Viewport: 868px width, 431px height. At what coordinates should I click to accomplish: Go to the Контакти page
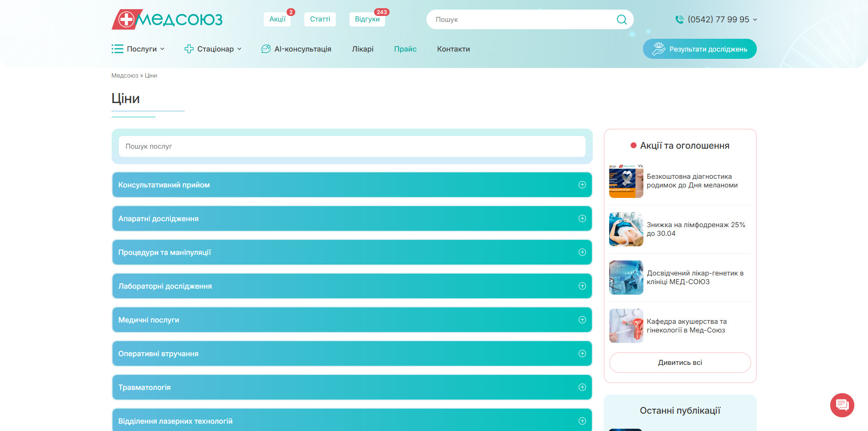tap(453, 49)
